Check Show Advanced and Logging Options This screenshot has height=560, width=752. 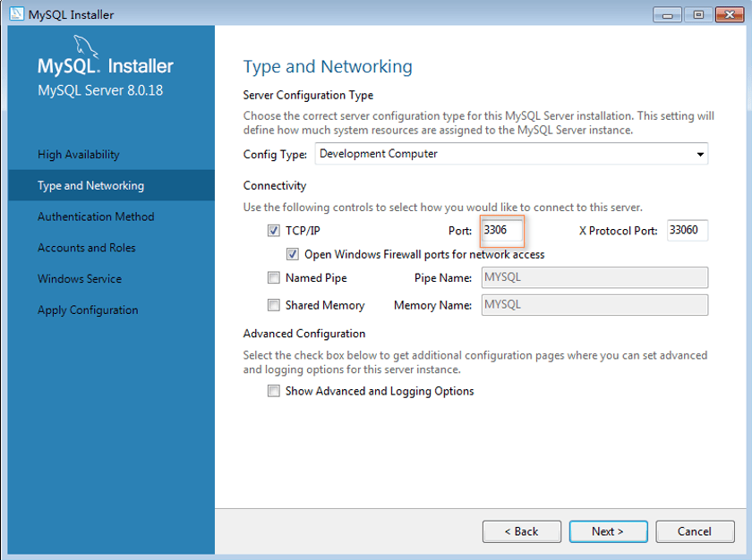tap(273, 391)
